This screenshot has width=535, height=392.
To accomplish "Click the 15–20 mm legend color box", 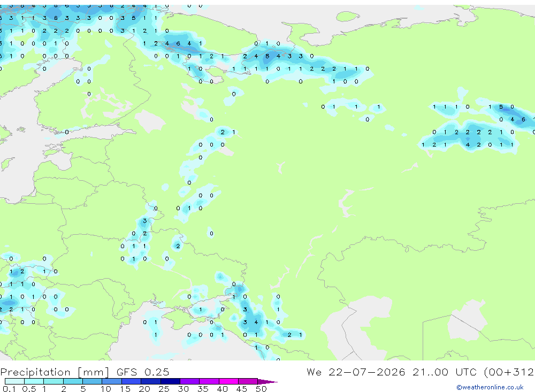I will pyautogui.click(x=132, y=381).
